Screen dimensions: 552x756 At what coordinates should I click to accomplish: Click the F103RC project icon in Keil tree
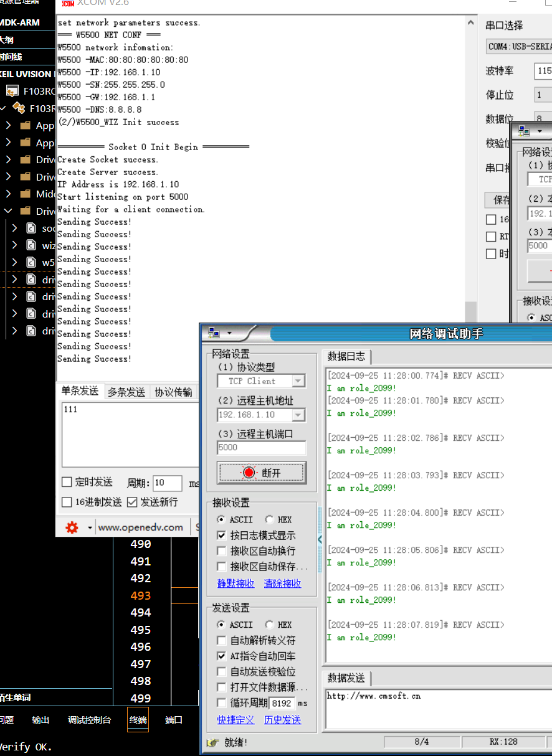pos(12,91)
